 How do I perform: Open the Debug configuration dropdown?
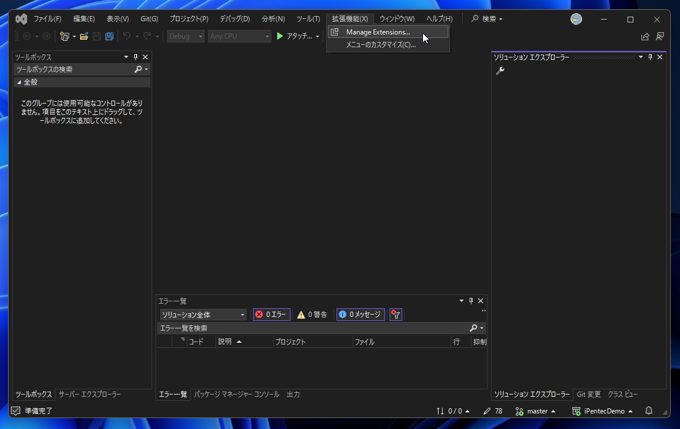(186, 36)
